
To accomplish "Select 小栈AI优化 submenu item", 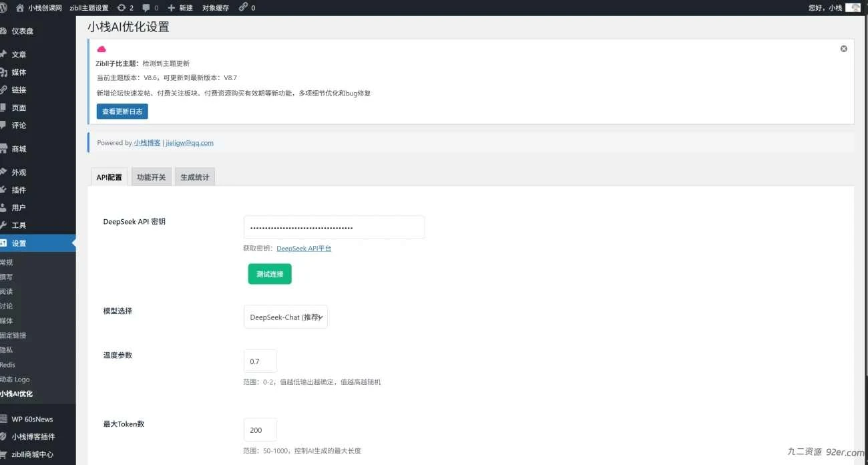I will [x=17, y=394].
